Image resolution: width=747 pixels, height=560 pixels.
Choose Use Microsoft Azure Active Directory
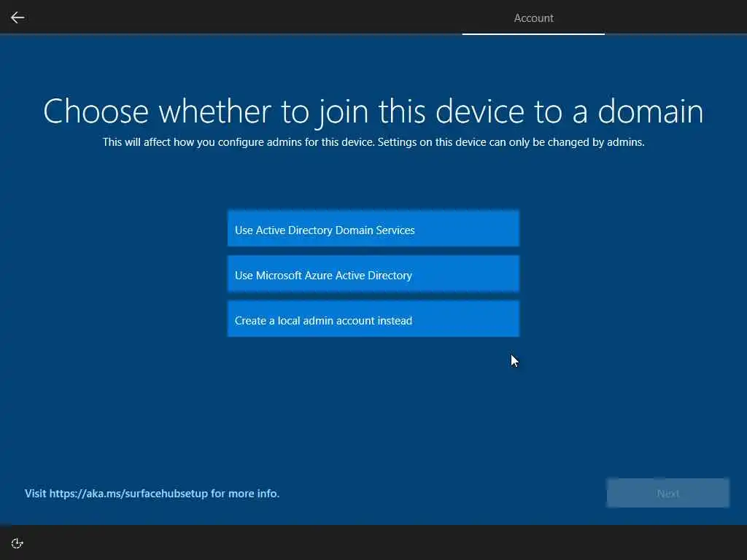(373, 274)
